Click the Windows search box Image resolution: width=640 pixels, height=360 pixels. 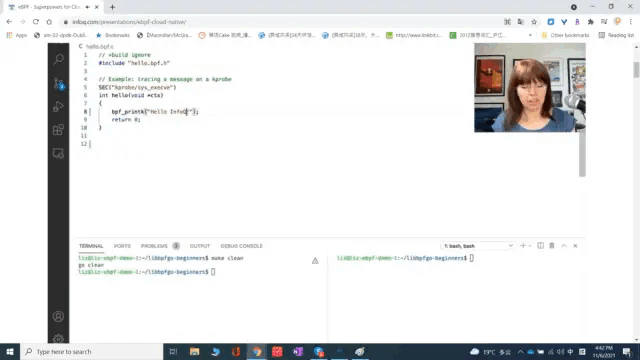(91, 351)
